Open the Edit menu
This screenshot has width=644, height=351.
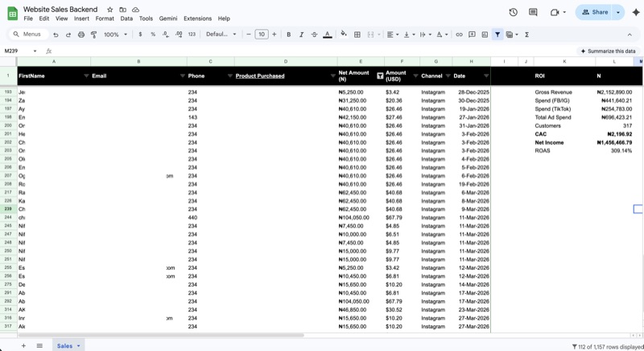point(44,19)
